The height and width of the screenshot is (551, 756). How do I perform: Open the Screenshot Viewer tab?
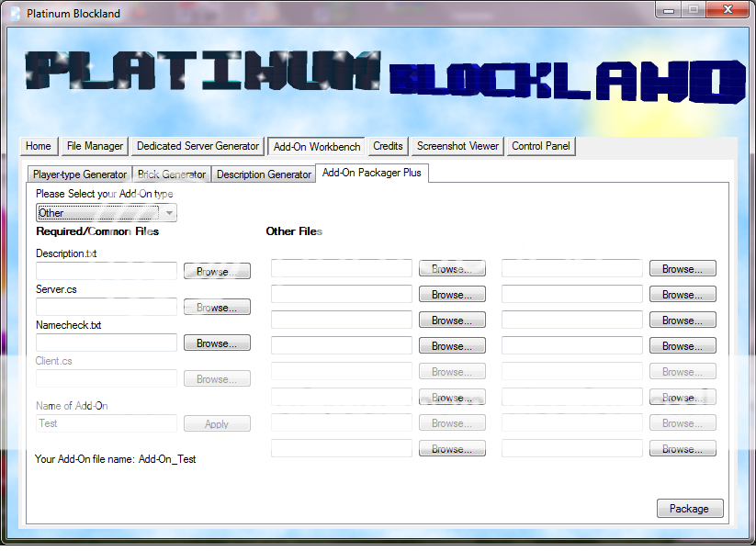tap(457, 146)
